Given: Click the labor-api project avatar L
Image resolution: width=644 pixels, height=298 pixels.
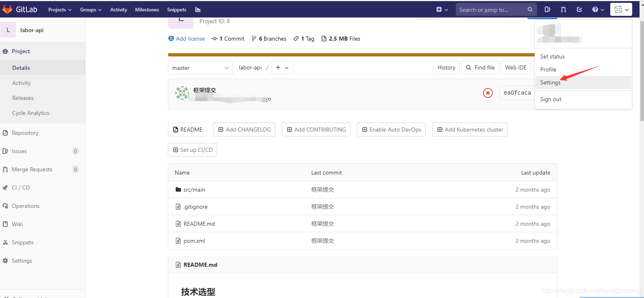Looking at the screenshot, I should click(8, 30).
